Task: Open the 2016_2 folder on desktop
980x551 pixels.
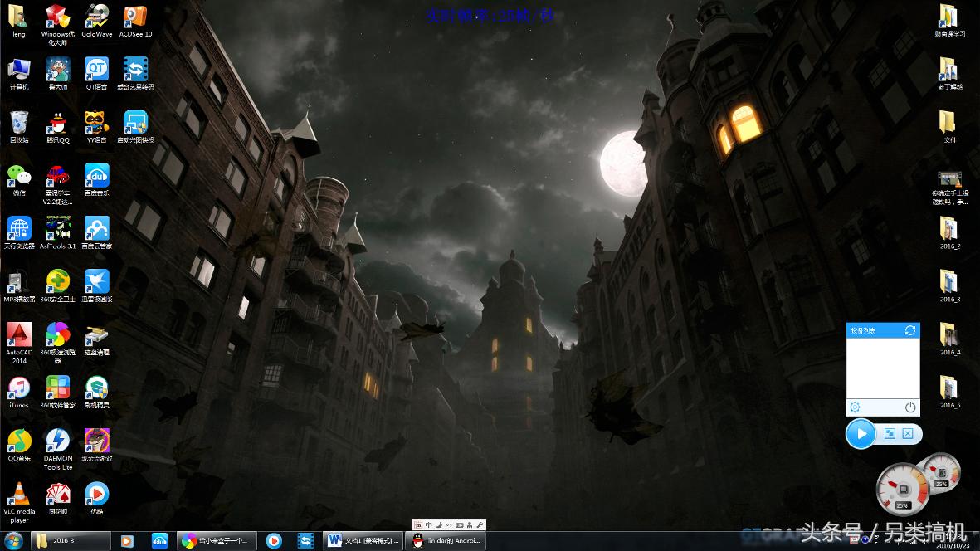Action: pos(949,230)
